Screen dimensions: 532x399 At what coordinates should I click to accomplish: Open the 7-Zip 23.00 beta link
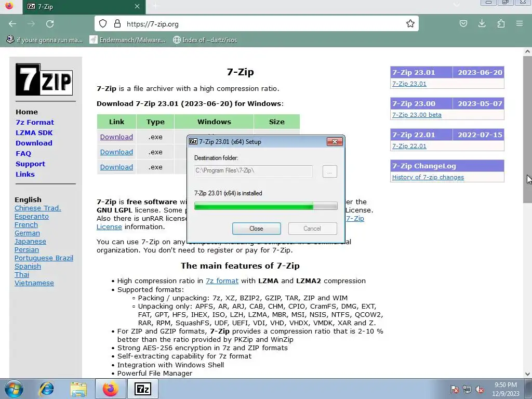coord(417,115)
